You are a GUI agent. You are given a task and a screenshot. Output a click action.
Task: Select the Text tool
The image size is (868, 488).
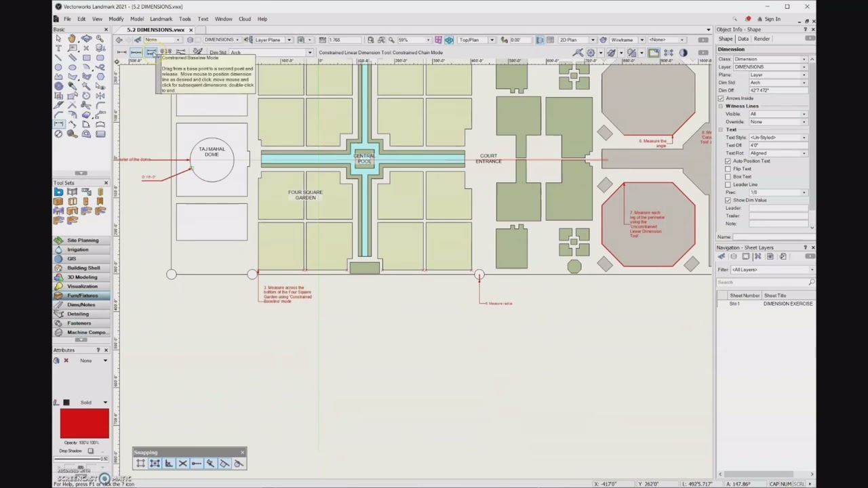click(x=58, y=48)
